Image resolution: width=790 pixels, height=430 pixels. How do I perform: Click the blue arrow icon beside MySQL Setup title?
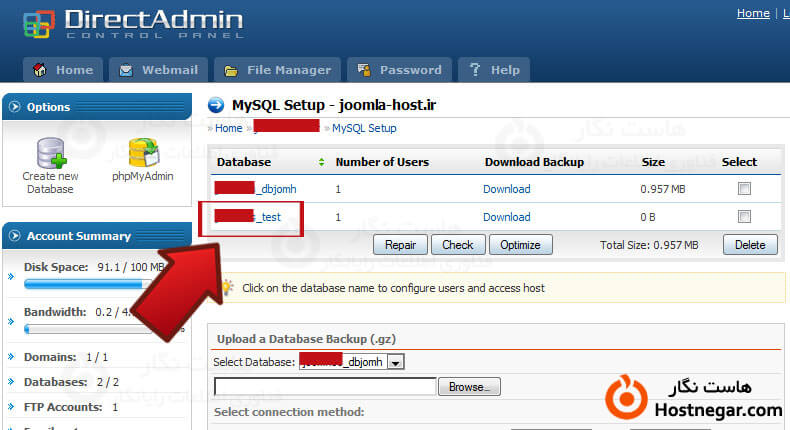point(216,105)
